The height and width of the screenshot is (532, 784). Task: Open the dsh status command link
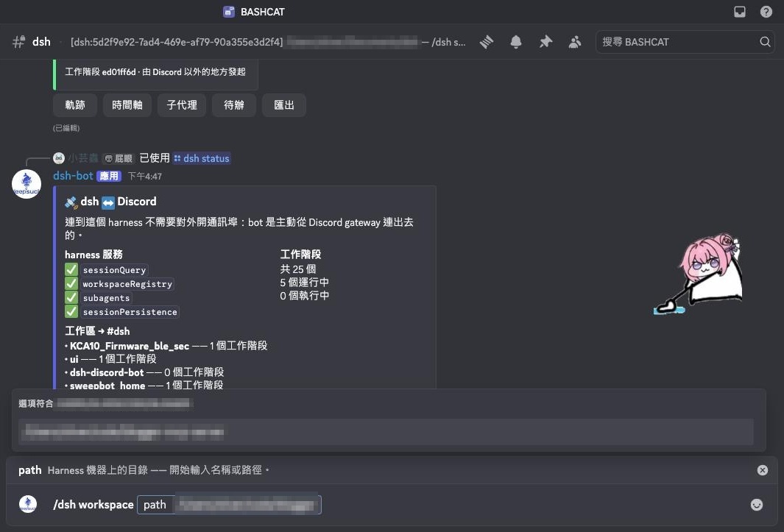[x=202, y=158]
